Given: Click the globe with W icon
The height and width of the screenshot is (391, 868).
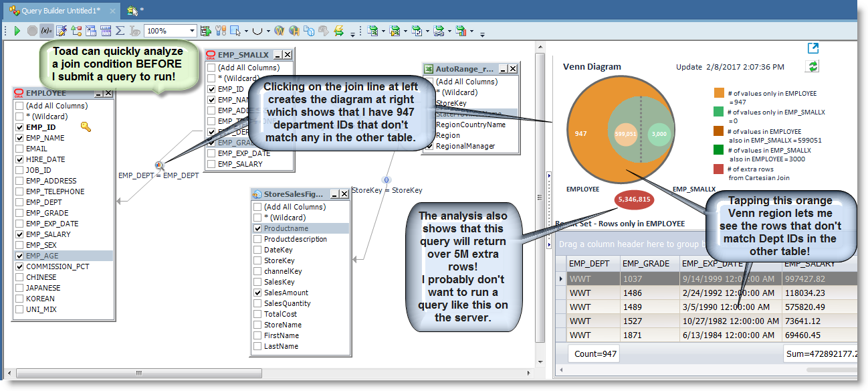Looking at the screenshot, I should click(x=280, y=31).
